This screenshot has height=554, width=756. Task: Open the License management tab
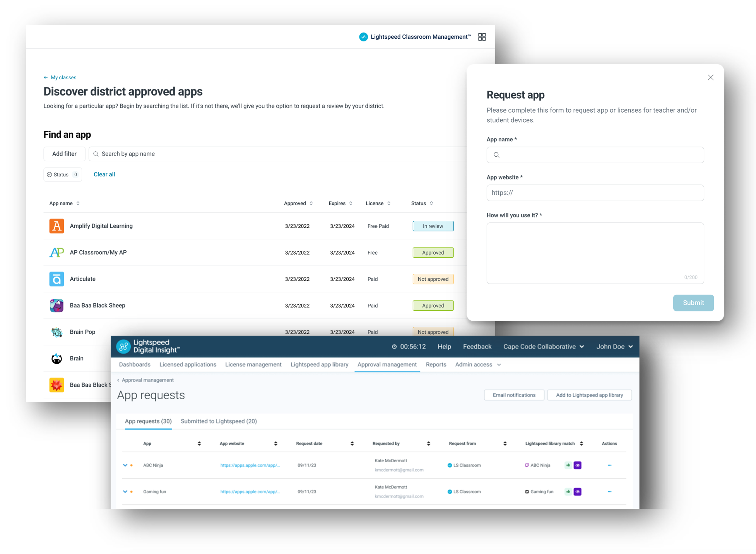tap(253, 364)
